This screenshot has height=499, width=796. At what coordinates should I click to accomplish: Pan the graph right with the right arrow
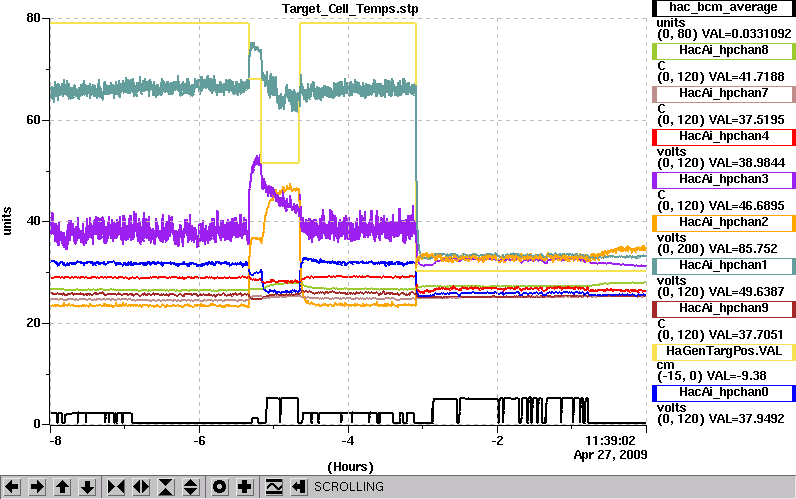pyautogui.click(x=37, y=487)
